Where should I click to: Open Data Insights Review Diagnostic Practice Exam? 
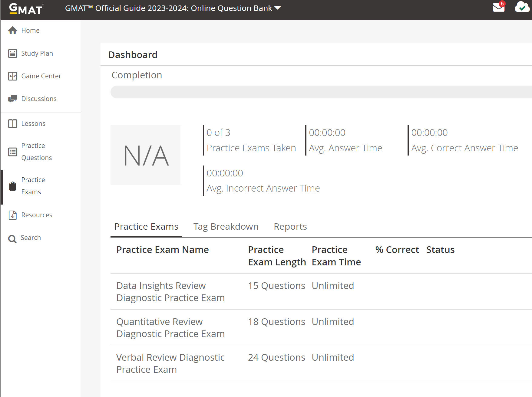pos(170,291)
